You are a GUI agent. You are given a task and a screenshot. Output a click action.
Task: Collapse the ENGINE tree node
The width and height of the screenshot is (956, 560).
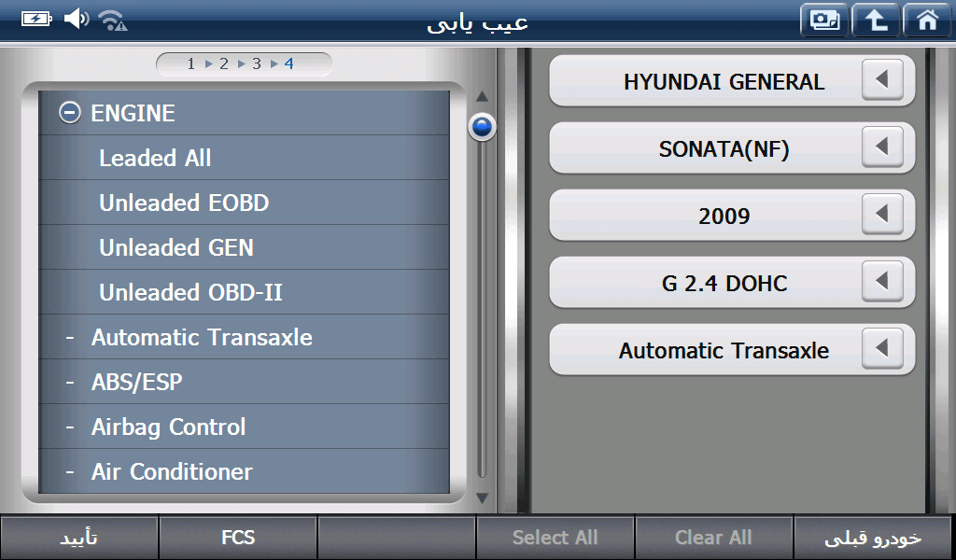[69, 113]
